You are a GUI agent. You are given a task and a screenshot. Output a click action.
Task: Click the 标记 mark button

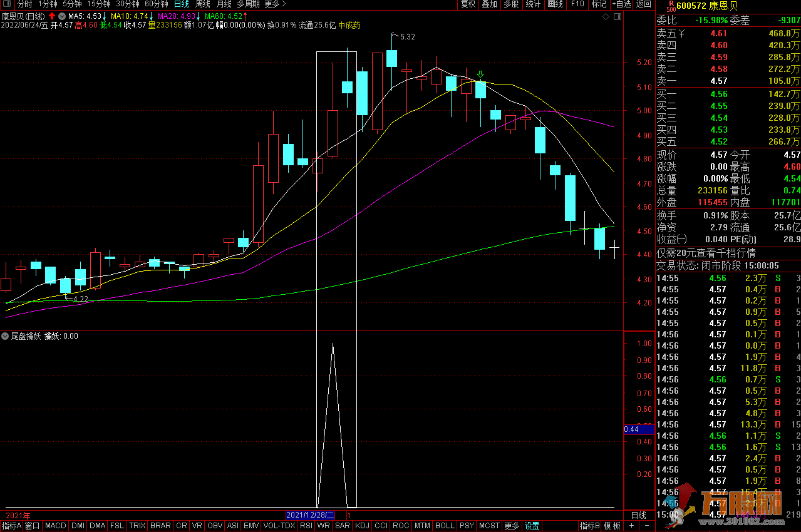pyautogui.click(x=599, y=4)
